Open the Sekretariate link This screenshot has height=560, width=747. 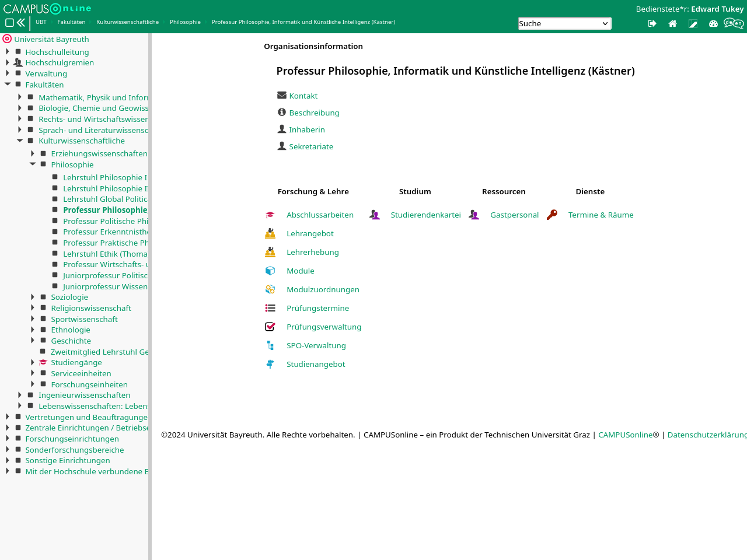point(311,146)
